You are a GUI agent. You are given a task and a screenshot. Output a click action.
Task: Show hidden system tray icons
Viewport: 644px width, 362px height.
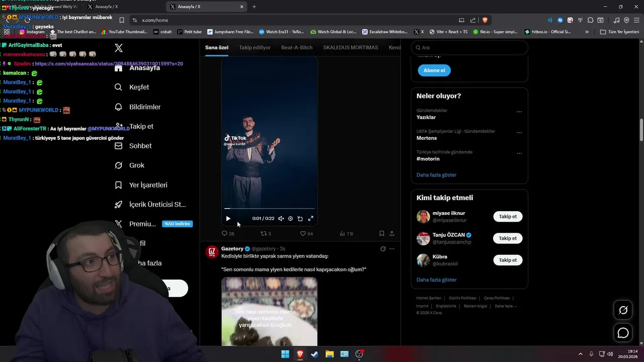point(580,354)
